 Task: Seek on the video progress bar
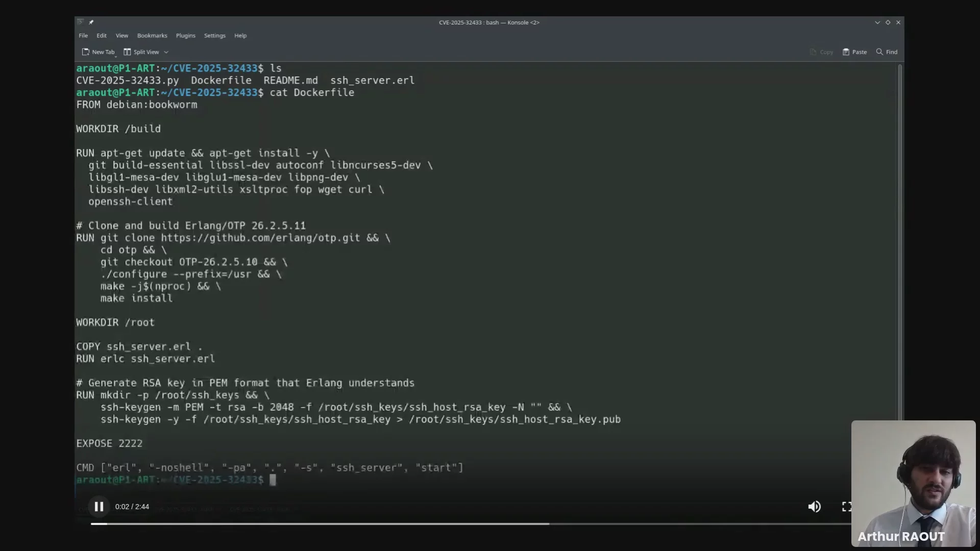point(471,524)
